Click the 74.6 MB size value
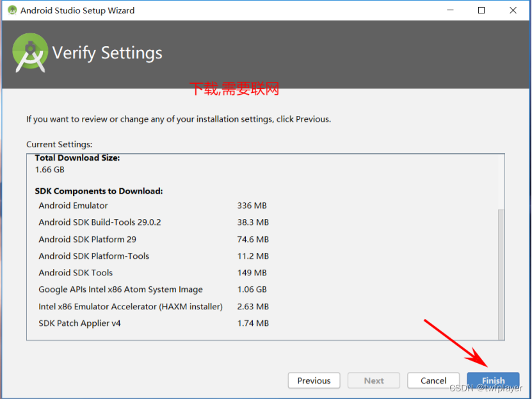The width and height of the screenshot is (532, 399). (253, 239)
